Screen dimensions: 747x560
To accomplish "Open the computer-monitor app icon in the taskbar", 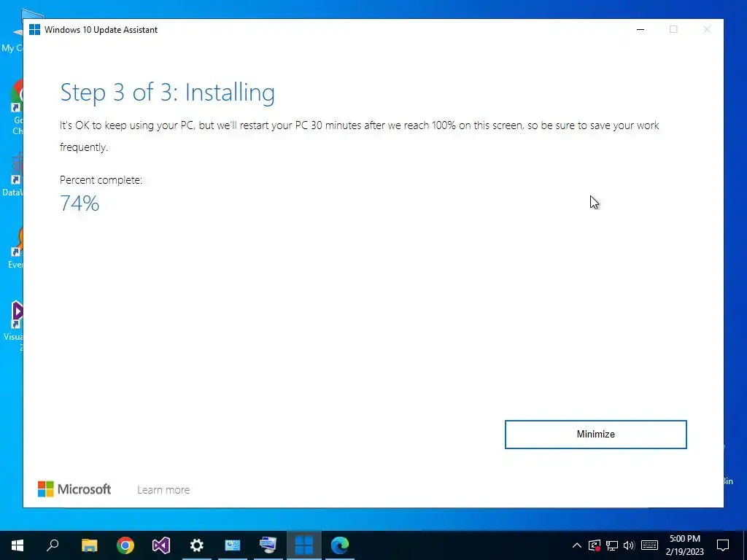I will [x=268, y=545].
